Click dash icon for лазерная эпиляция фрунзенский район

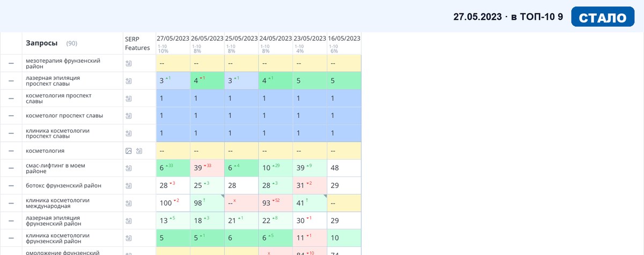(11, 221)
